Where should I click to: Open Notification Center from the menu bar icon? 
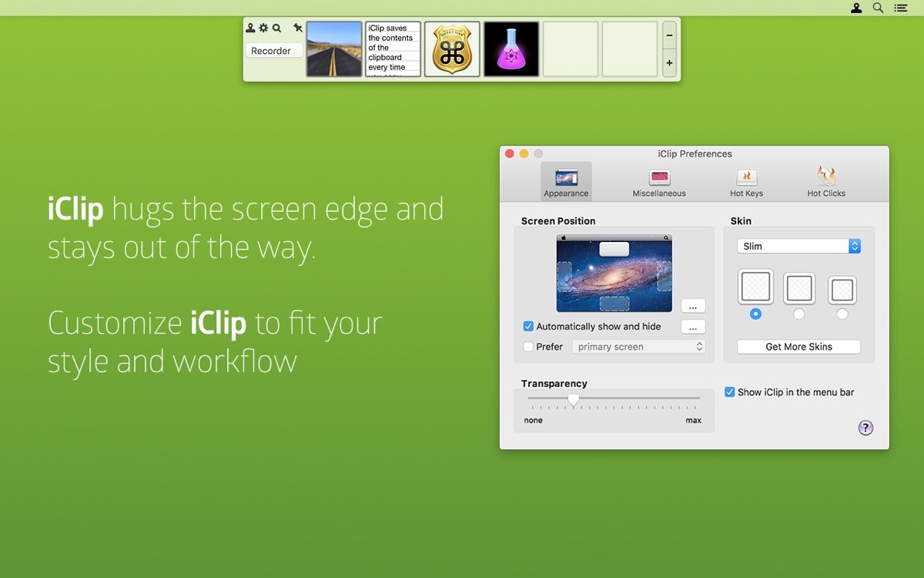click(901, 8)
